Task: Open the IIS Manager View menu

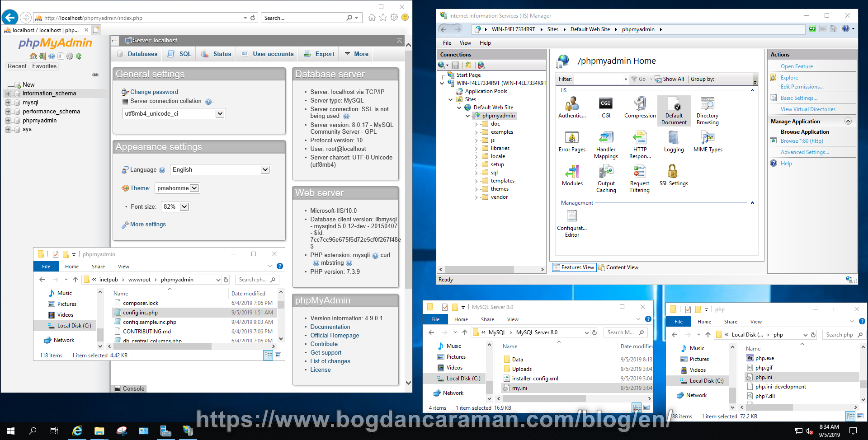Action: (465, 43)
